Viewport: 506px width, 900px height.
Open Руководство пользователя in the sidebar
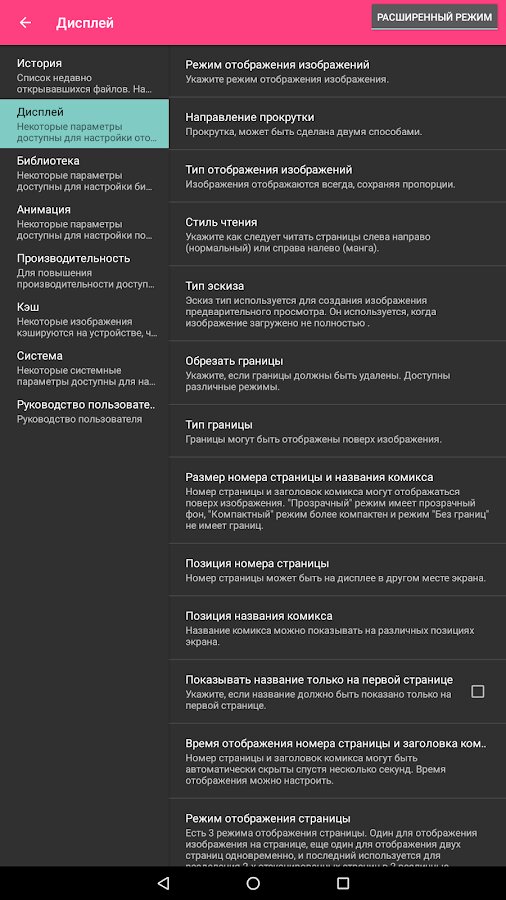(x=84, y=412)
